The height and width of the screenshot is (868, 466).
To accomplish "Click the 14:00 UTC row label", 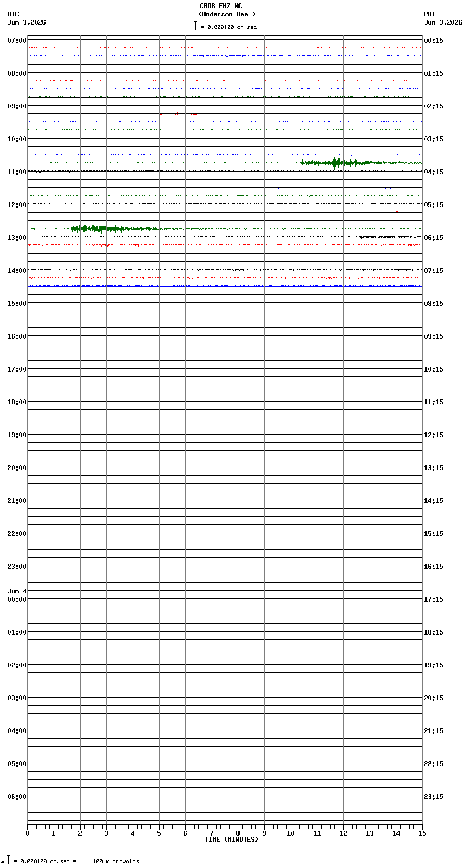I will tap(17, 271).
